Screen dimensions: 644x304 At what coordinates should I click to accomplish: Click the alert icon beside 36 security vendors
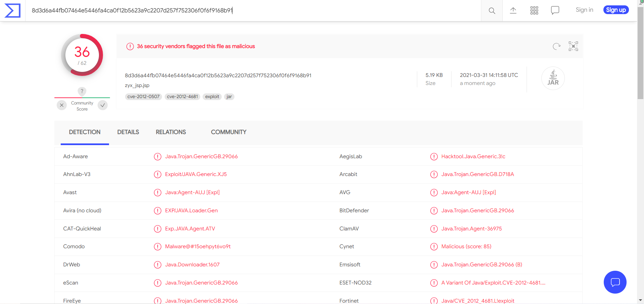(130, 46)
